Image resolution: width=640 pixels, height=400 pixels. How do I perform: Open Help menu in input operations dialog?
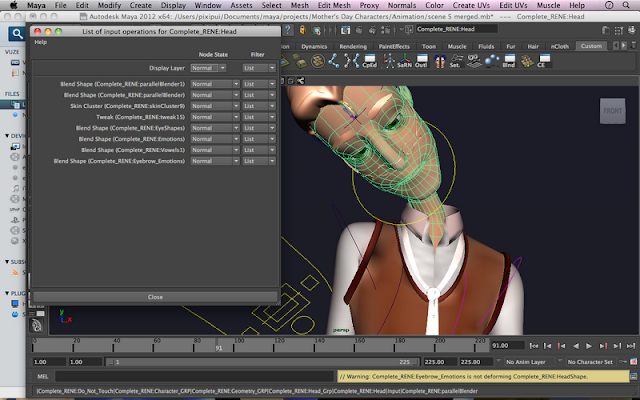click(x=40, y=42)
